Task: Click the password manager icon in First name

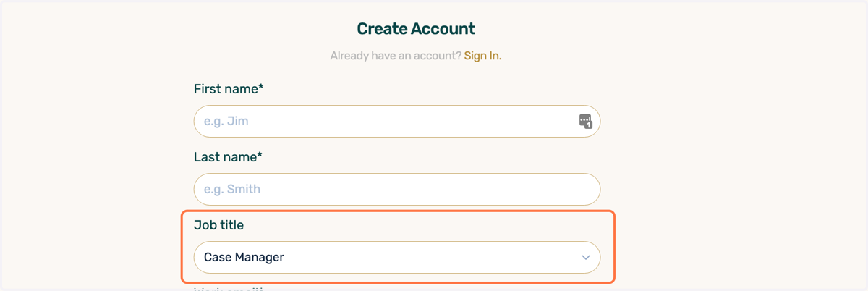Action: (x=586, y=121)
